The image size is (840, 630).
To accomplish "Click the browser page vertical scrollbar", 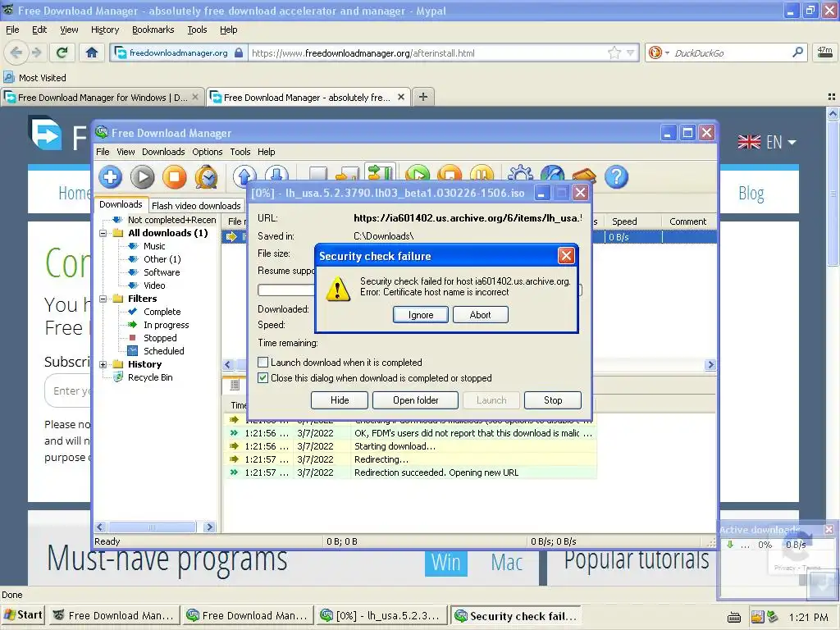I will pyautogui.click(x=833, y=193).
